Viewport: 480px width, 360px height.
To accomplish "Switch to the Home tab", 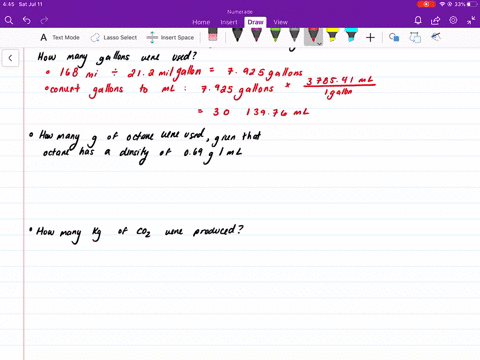I will click(201, 22).
